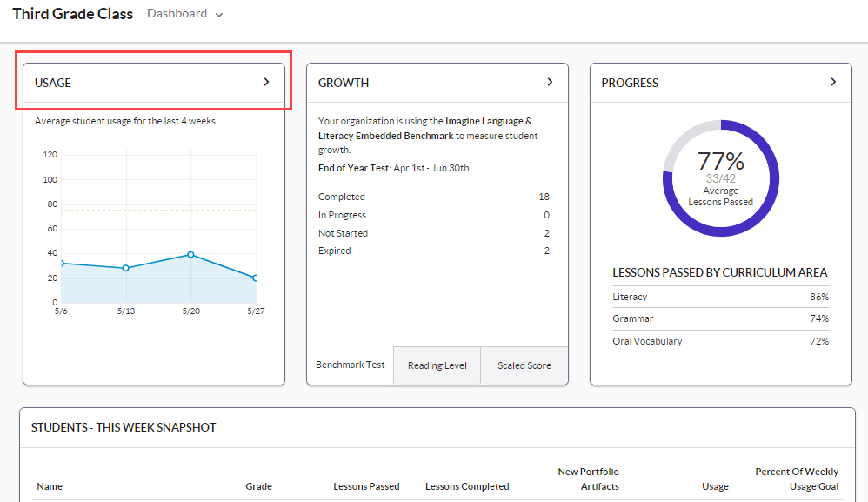
Task: Click the USAGE card title
Action: coord(53,83)
